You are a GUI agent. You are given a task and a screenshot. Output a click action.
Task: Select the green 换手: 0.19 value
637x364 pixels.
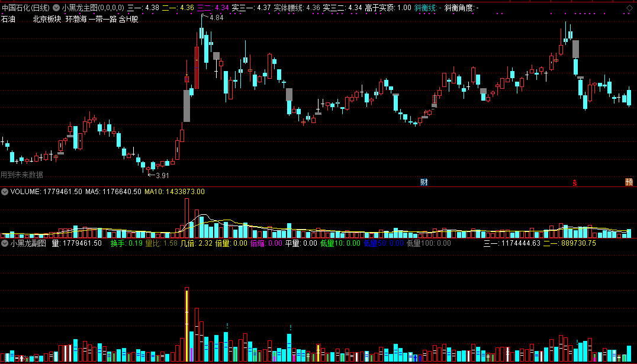(127, 243)
